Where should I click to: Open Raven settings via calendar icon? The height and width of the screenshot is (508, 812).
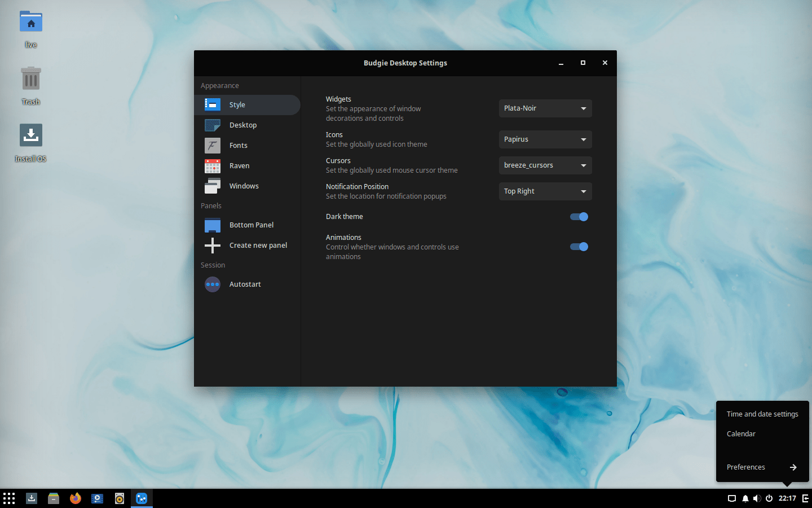(x=213, y=166)
